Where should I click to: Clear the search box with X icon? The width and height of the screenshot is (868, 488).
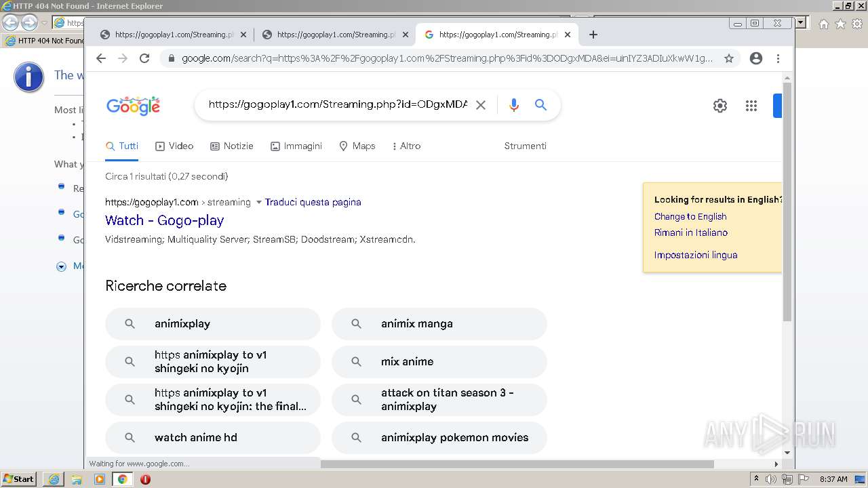click(x=481, y=105)
